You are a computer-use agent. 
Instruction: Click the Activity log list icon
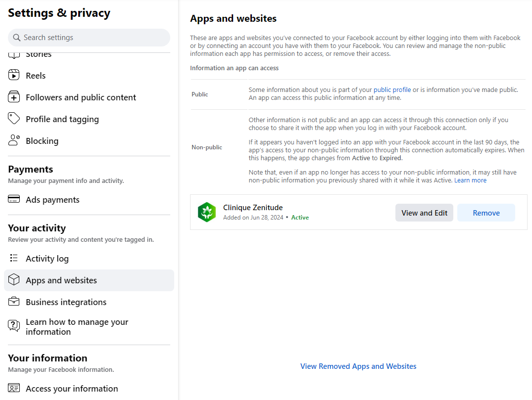pos(14,259)
